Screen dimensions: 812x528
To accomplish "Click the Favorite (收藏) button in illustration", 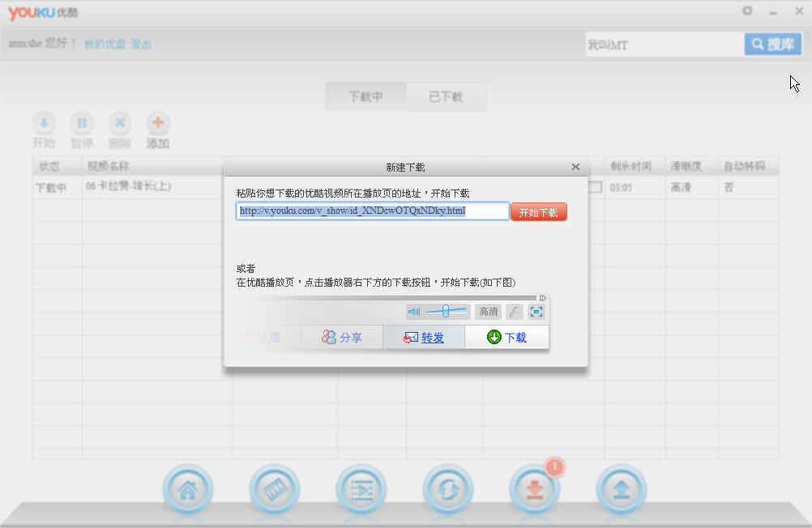I will [269, 337].
